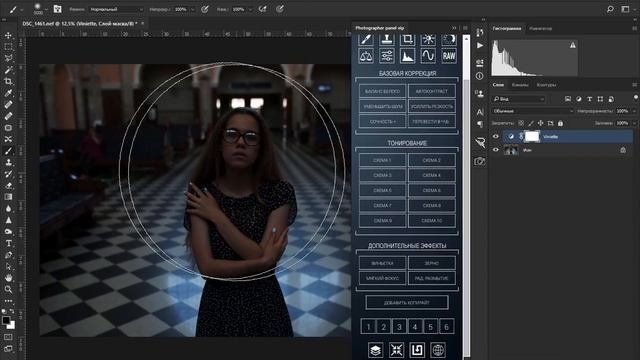Select the Move tool

coord(8,36)
